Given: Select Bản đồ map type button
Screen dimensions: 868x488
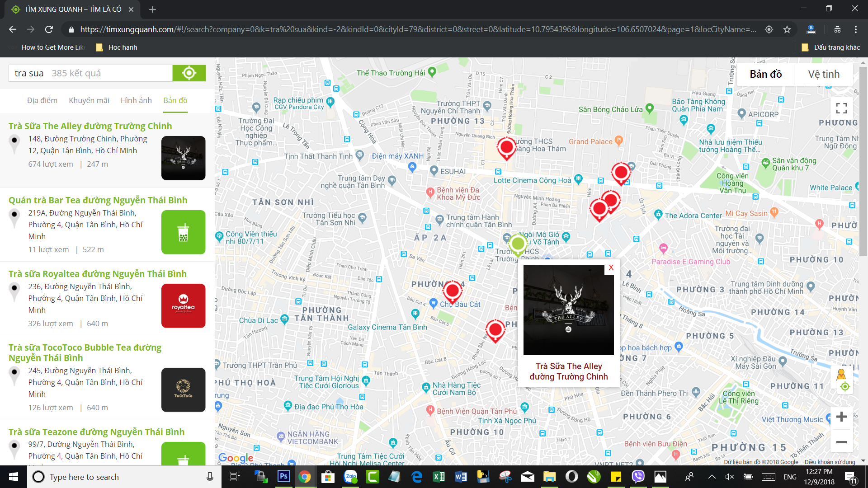Looking at the screenshot, I should (765, 74).
